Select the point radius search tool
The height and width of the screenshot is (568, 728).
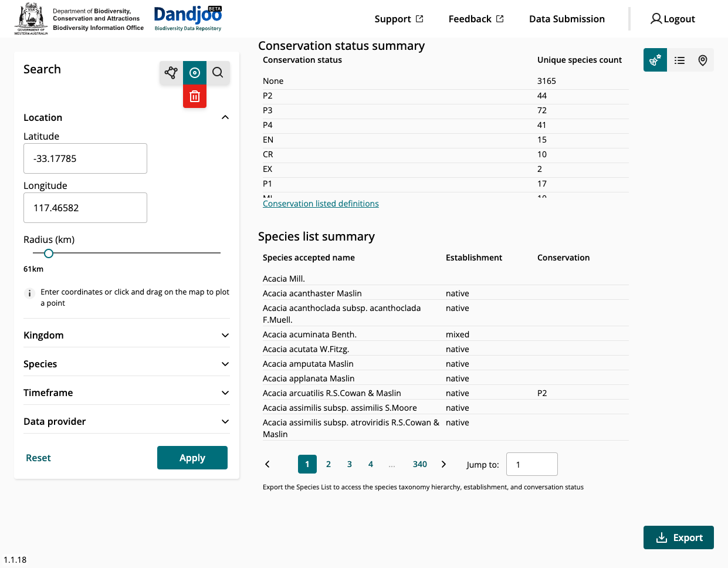tap(195, 73)
